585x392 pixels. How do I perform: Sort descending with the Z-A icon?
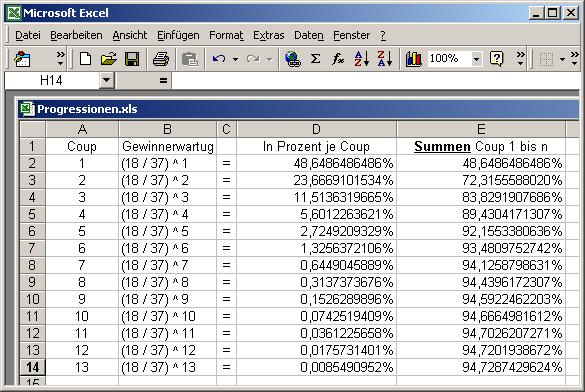[x=385, y=59]
